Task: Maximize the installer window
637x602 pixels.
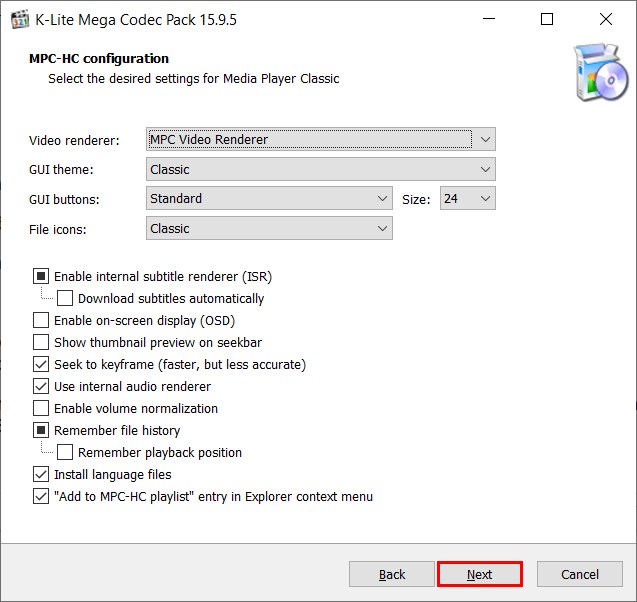Action: pos(547,19)
